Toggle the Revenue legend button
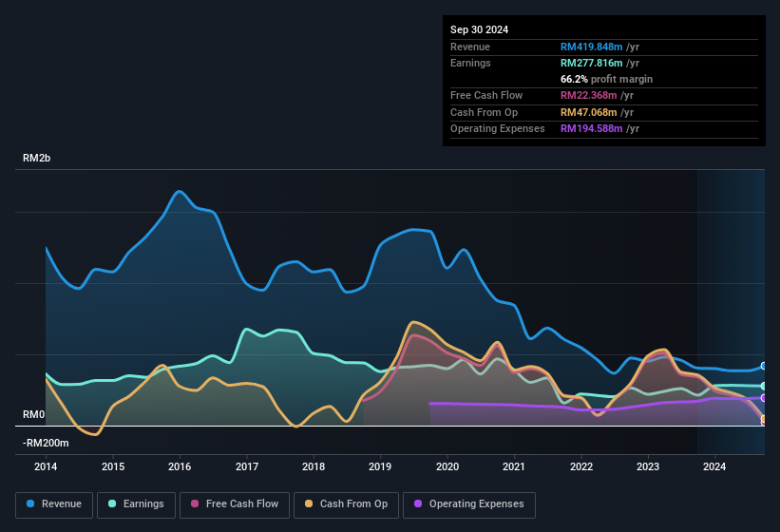The height and width of the screenshot is (532, 780). click(x=54, y=504)
